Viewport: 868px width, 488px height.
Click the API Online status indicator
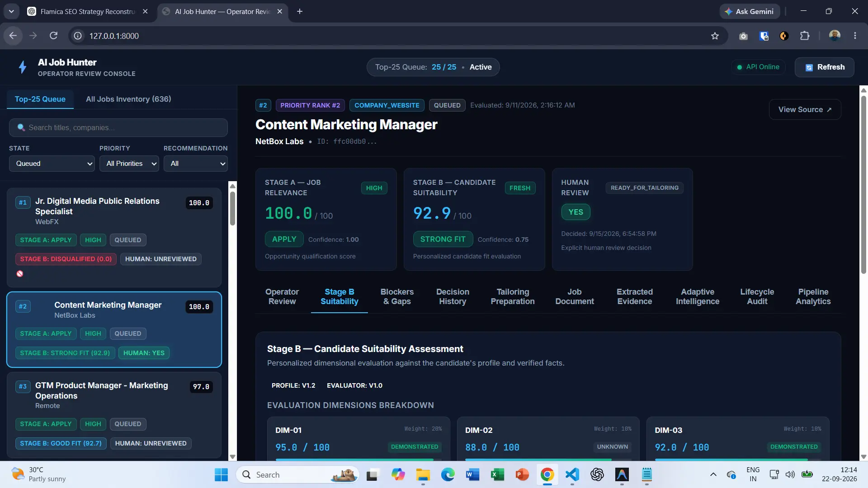(x=758, y=67)
